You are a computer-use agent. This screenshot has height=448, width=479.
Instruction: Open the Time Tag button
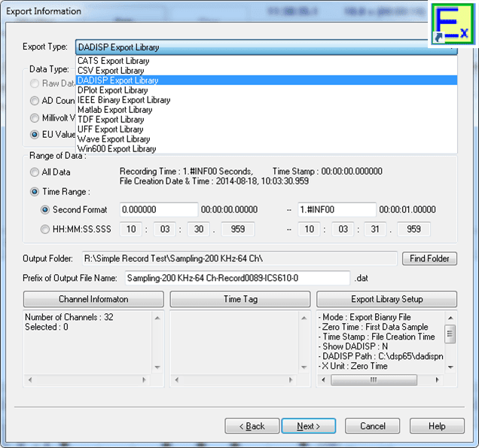[240, 299]
